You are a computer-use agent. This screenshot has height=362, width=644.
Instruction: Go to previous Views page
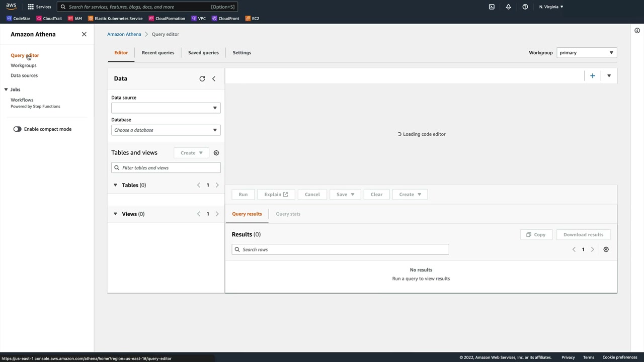(199, 214)
